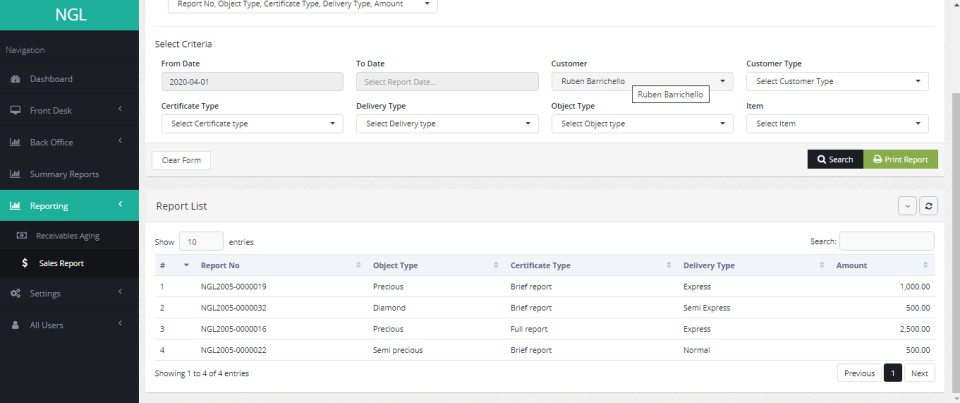Sort by Delivery Type column arrows
The height and width of the screenshot is (403, 960).
[822, 265]
